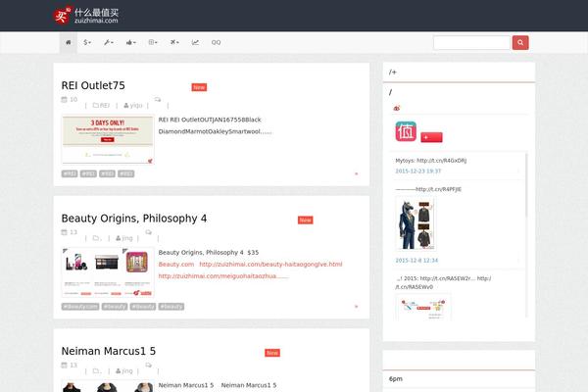The image size is (588, 392).
Task: Open the REI category folder link
Action: tap(101, 106)
